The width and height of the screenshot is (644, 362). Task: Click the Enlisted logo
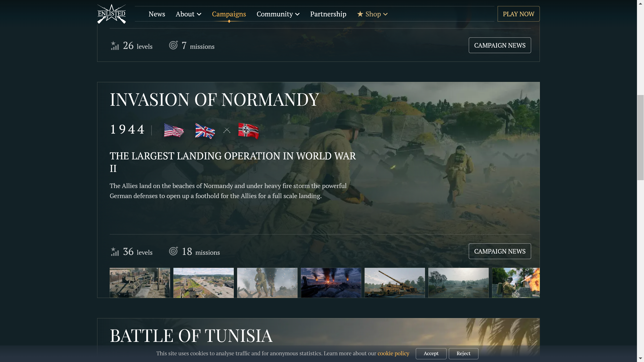pyautogui.click(x=112, y=14)
